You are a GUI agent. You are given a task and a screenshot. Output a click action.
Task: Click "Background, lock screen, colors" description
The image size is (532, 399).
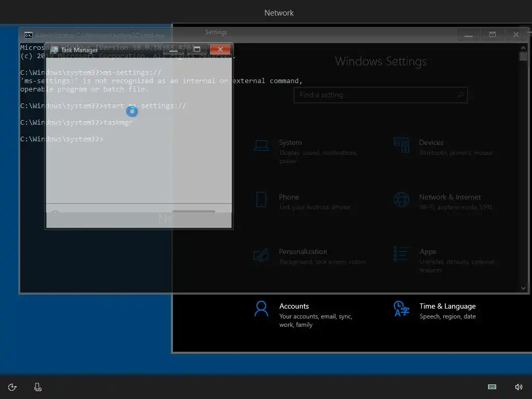[322, 262]
